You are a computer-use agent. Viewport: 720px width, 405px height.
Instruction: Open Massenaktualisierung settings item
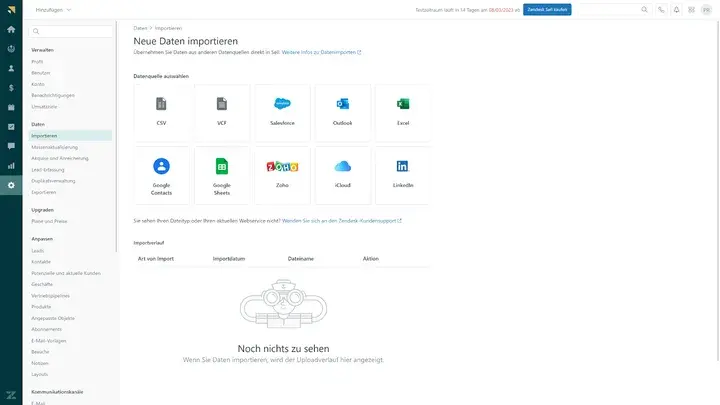point(55,147)
